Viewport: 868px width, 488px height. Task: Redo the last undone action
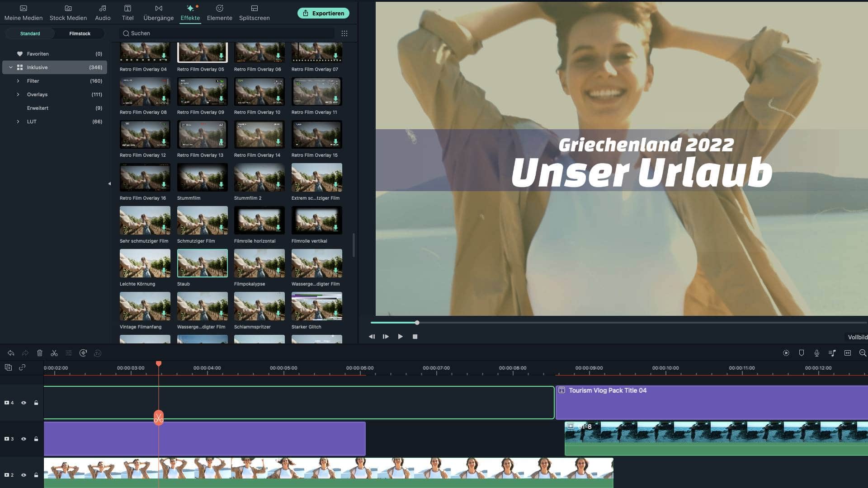pyautogui.click(x=25, y=353)
